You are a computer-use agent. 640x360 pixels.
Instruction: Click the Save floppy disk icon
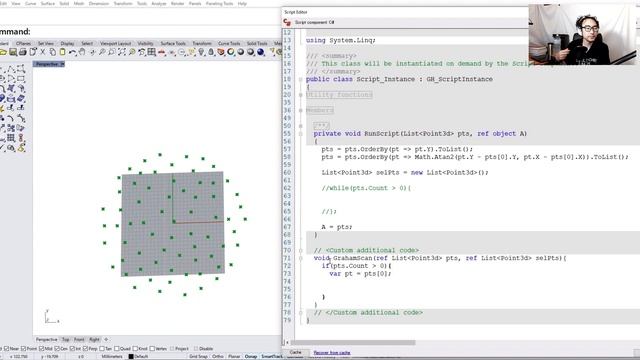(x=13, y=52)
